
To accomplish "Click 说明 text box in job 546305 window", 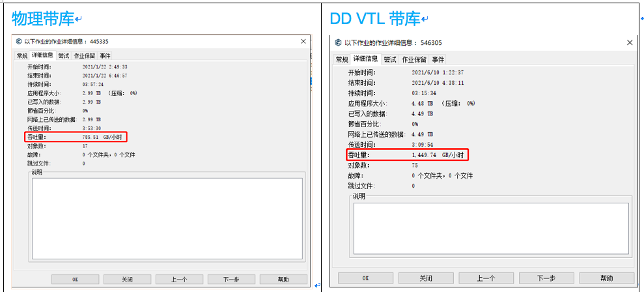I will coord(491,228).
